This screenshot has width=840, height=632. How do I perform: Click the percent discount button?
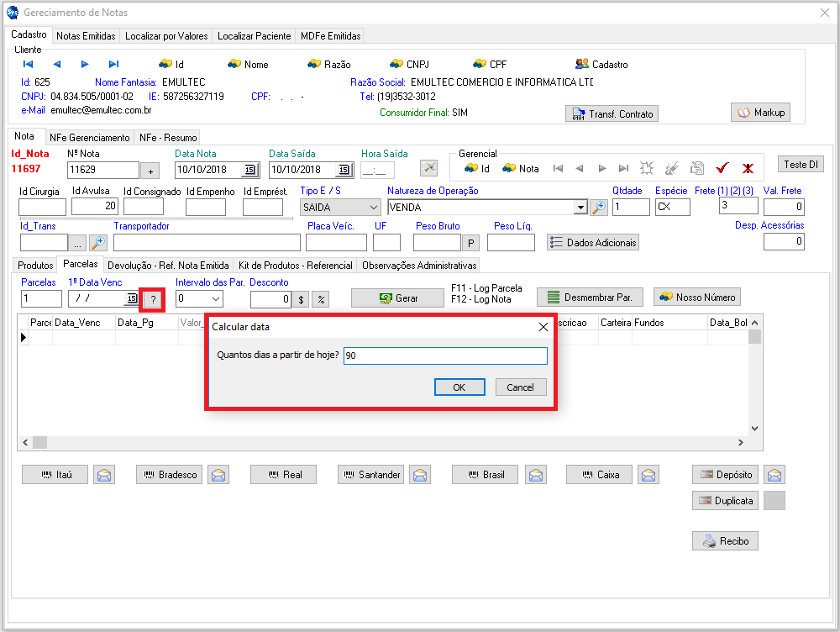click(x=320, y=299)
